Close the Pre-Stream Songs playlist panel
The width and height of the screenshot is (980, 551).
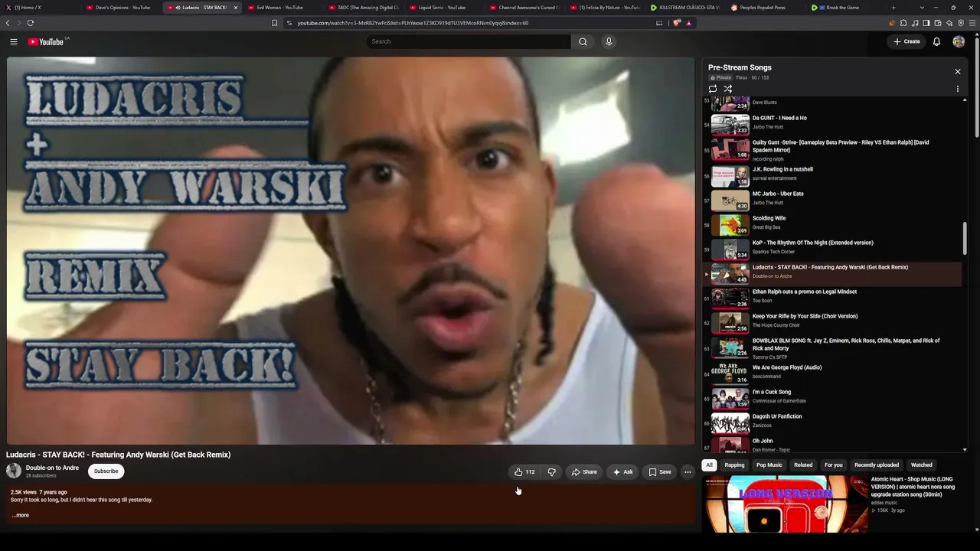[x=957, y=71]
